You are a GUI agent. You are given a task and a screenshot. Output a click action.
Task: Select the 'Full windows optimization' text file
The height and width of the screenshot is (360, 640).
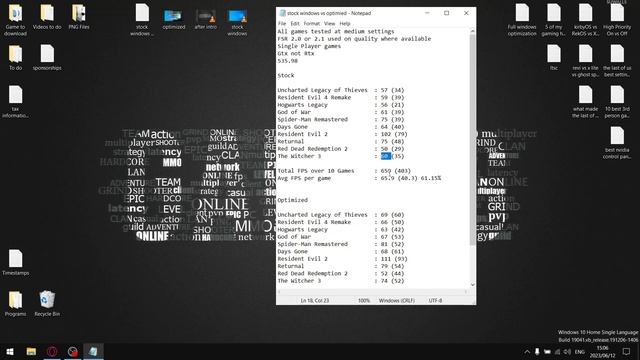tap(522, 19)
